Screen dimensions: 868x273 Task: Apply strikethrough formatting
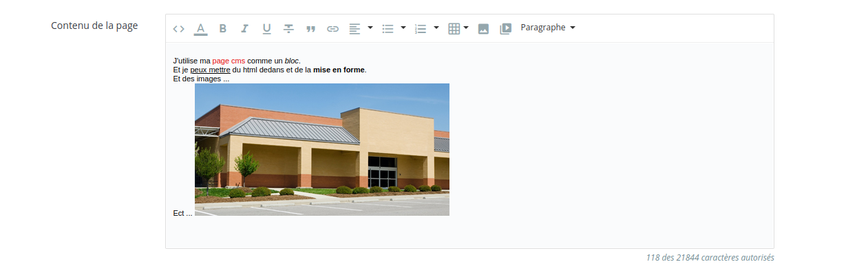[x=288, y=28]
